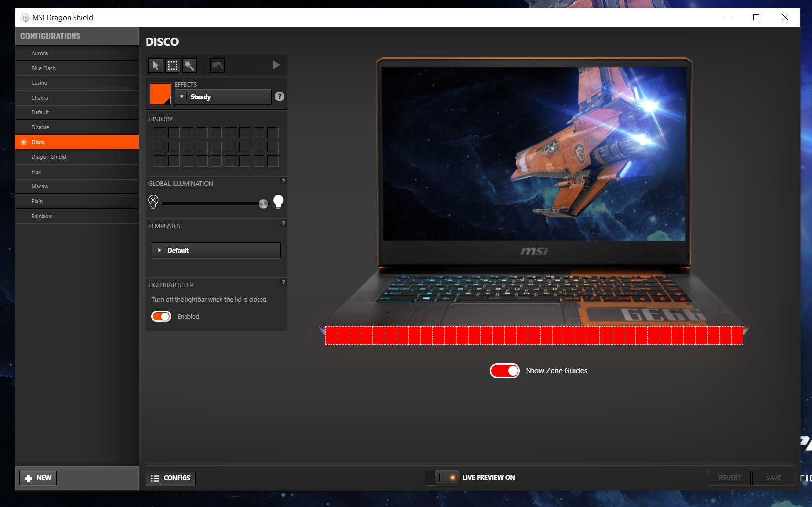Open Lightbar Sleep help icon
The width and height of the screenshot is (812, 507).
pyautogui.click(x=283, y=282)
